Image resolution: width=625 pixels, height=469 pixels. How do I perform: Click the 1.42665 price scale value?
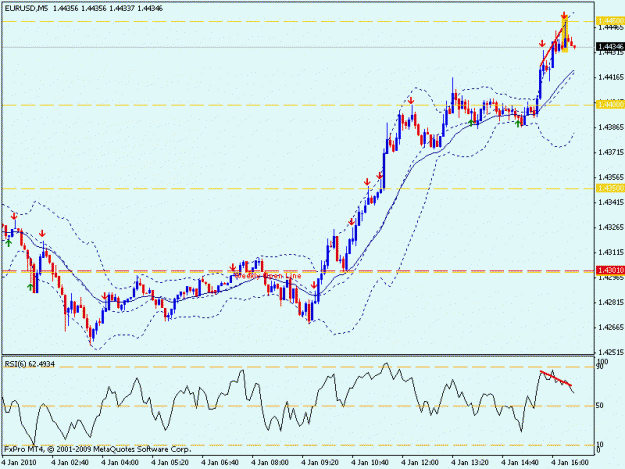[x=612, y=328]
